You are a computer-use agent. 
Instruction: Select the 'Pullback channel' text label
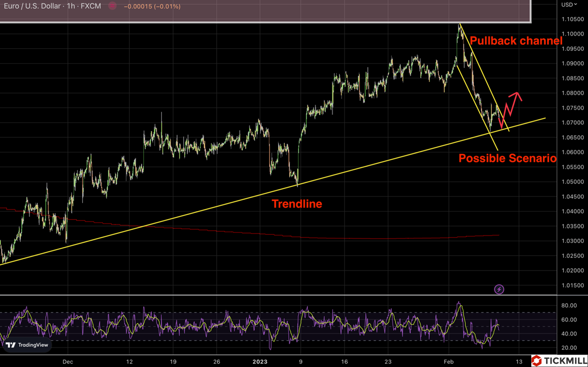516,41
